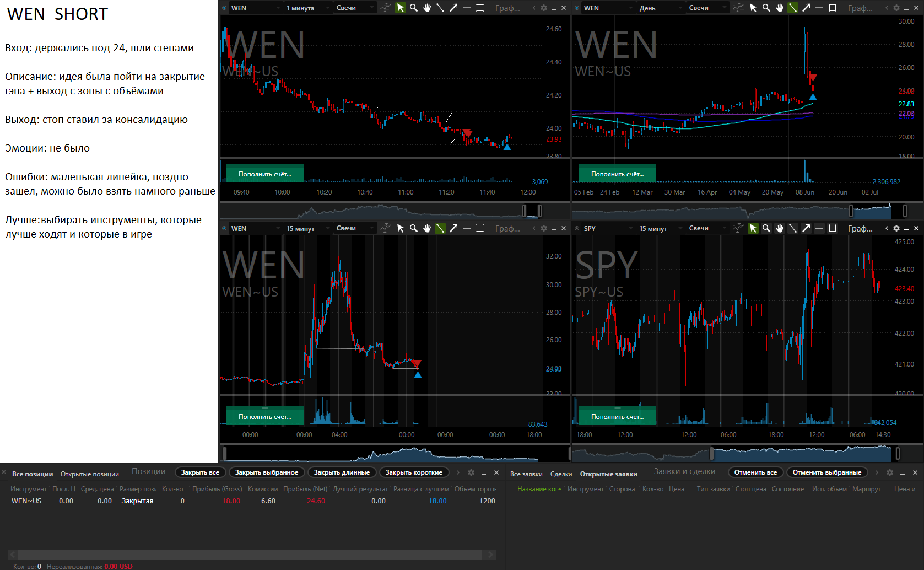Open WEN symbol dropdown in День chart

point(608,8)
